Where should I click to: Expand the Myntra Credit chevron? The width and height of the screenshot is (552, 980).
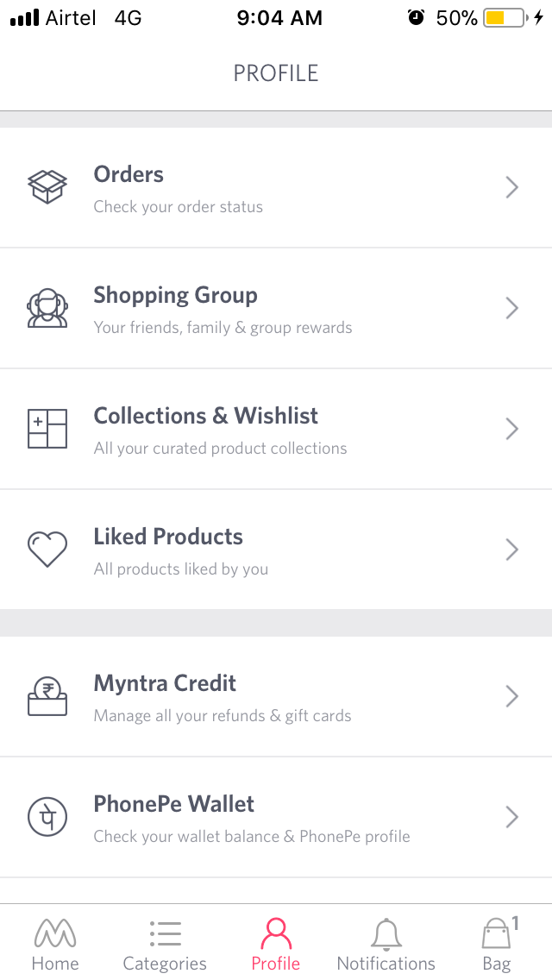tap(511, 696)
